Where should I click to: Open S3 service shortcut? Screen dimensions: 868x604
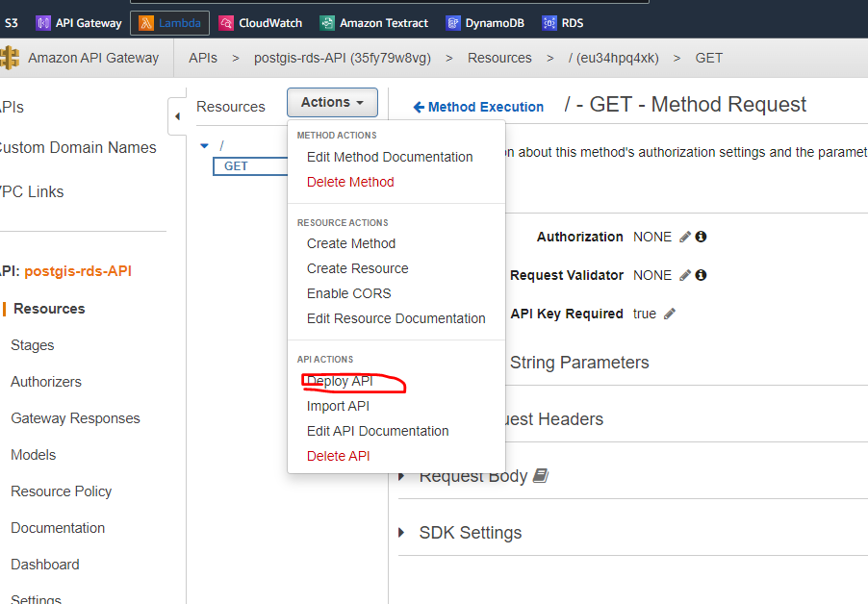[x=12, y=23]
